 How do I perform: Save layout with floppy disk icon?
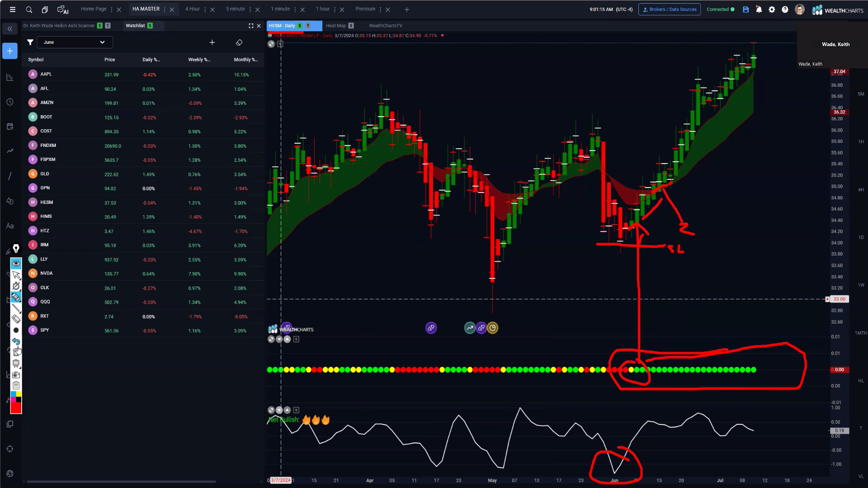pos(745,9)
